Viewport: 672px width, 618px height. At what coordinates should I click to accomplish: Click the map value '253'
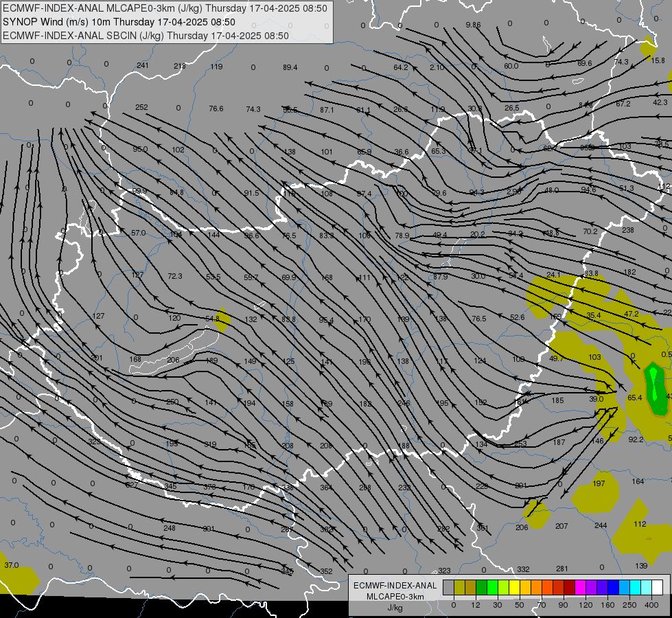[520, 444]
